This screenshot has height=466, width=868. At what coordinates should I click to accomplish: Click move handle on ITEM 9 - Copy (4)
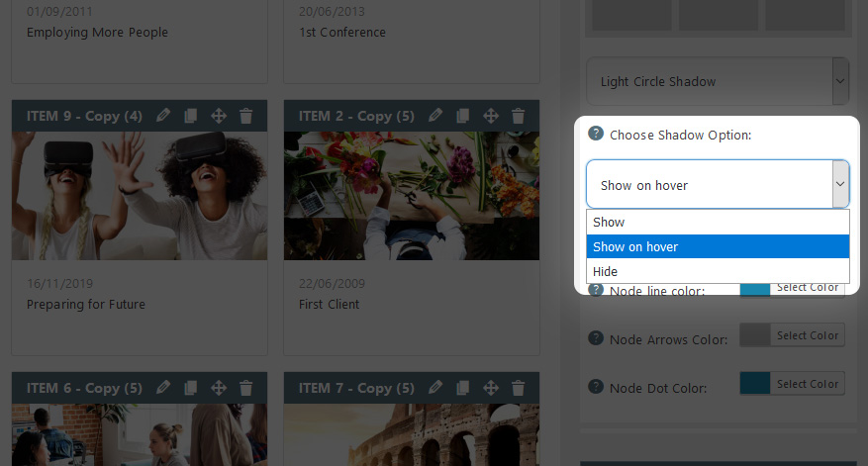tap(219, 116)
